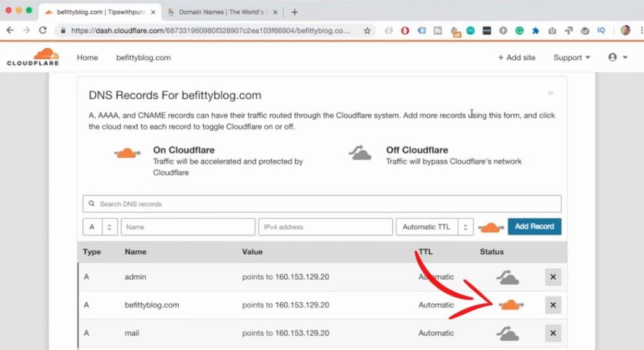Image resolution: width=644 pixels, height=350 pixels.
Task: Delete the befittyblog.com A record
Action: [553, 305]
